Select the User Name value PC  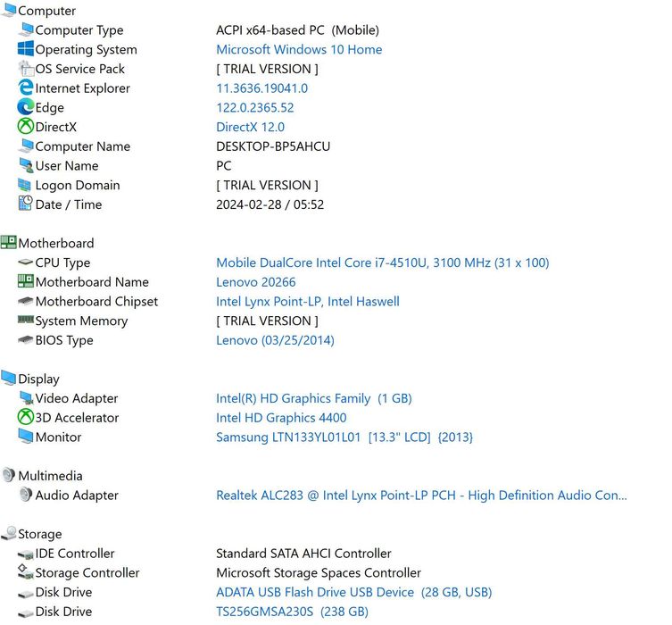click(x=224, y=165)
